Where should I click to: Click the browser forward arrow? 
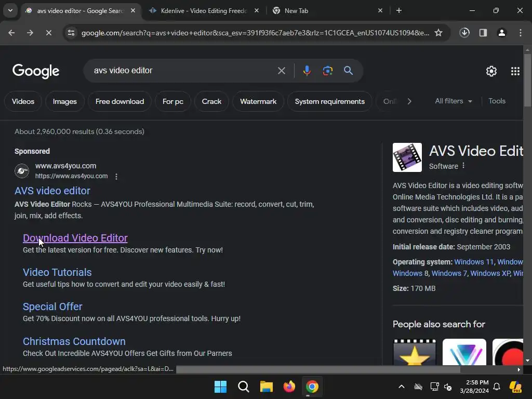[x=30, y=33]
